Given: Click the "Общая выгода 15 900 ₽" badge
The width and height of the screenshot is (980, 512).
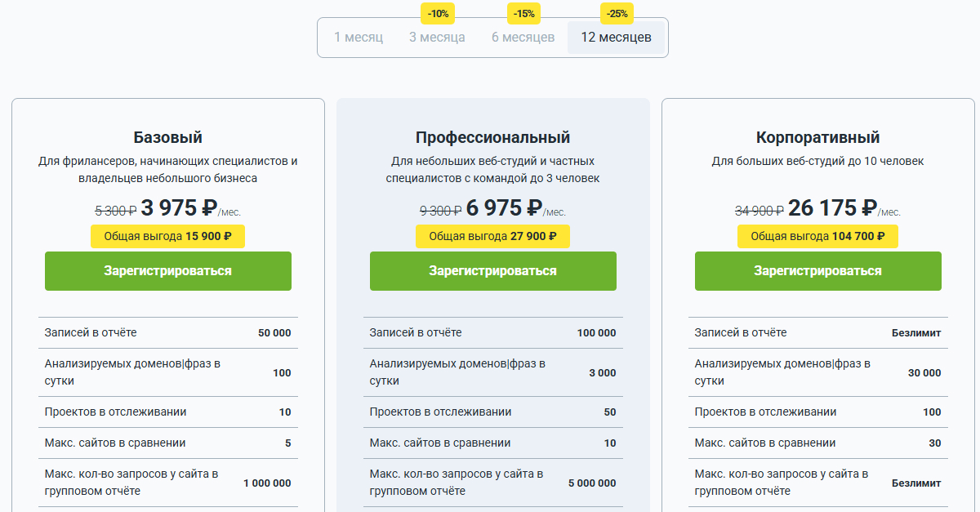Looking at the screenshot, I should coord(167,237).
